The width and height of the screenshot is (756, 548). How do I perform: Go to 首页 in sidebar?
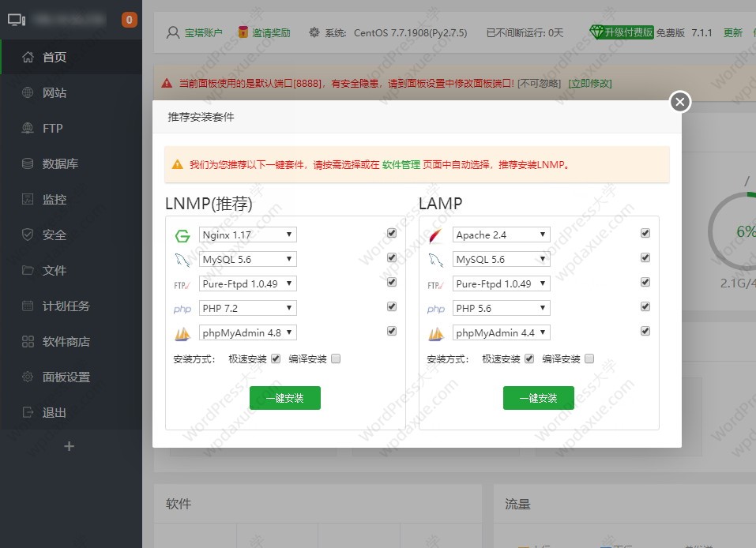click(71, 57)
